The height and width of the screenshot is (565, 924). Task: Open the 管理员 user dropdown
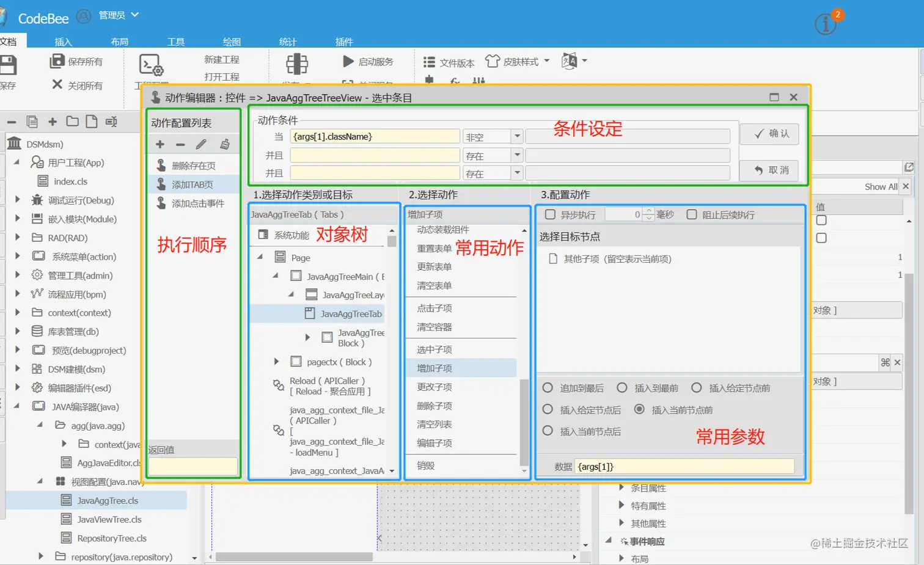pos(119,15)
